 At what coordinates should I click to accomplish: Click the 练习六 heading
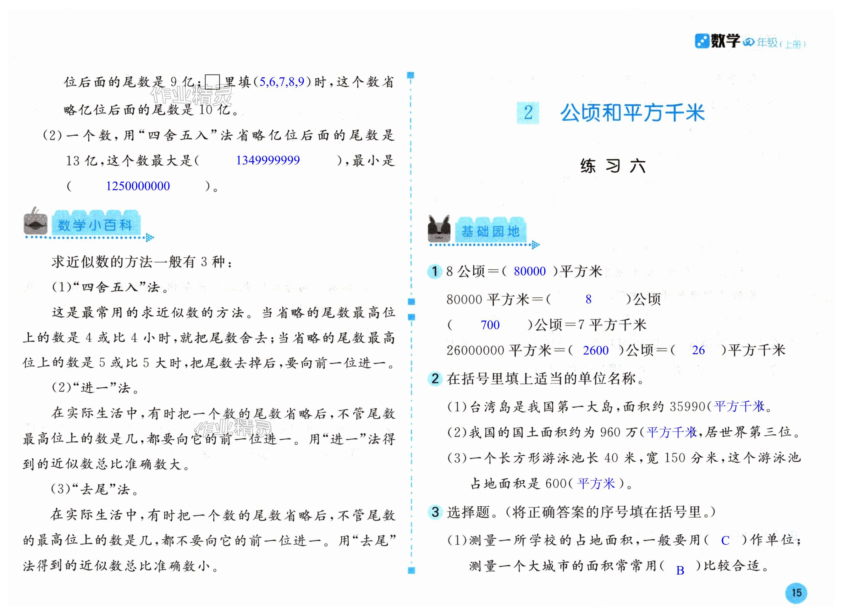point(613,166)
